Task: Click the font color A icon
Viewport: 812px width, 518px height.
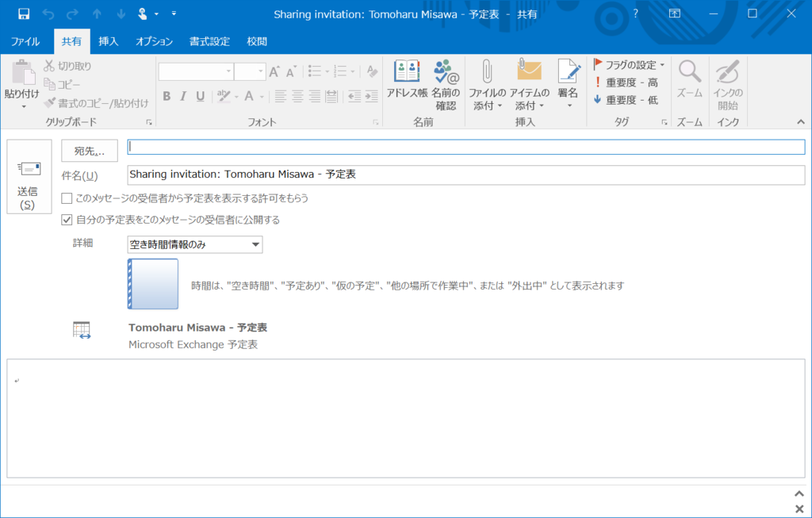Action: coord(249,96)
